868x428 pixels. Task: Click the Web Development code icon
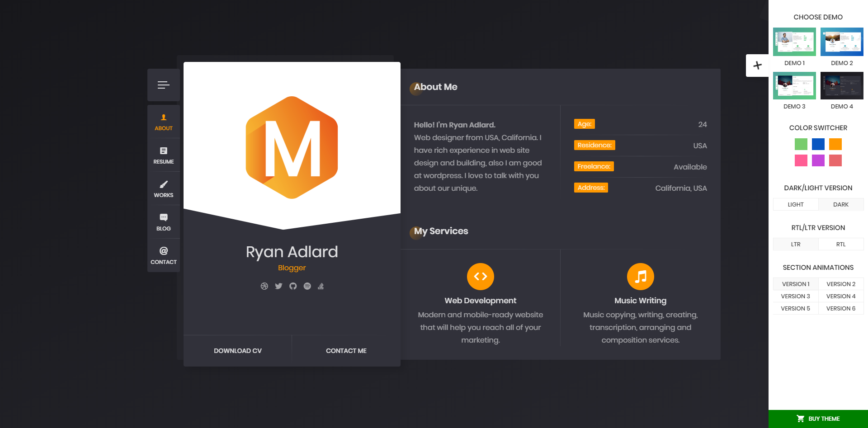pos(480,277)
